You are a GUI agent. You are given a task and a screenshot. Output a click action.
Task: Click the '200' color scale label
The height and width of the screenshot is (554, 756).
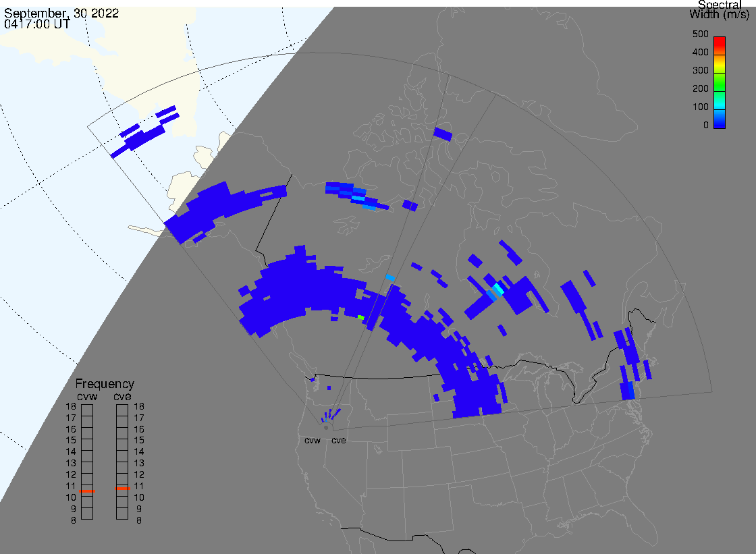click(700, 88)
